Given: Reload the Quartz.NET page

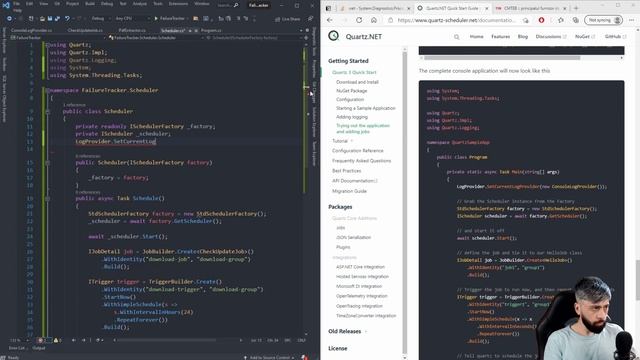Looking at the screenshot, I should tap(359, 20).
